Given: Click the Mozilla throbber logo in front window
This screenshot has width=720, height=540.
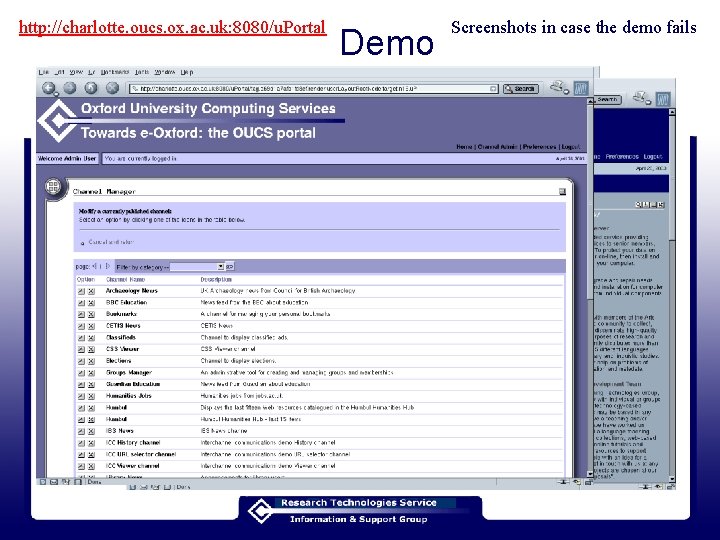Looking at the screenshot, I should [581, 88].
